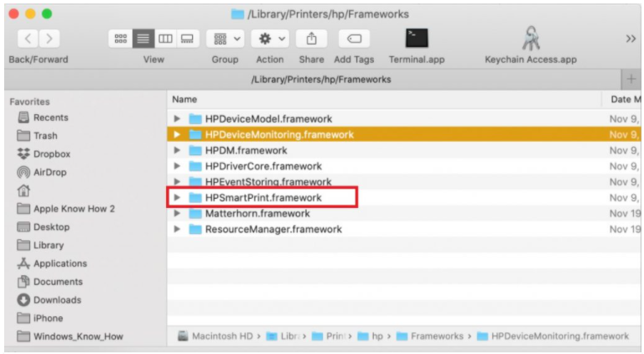The width and height of the screenshot is (644, 354).
Task: Open AirDrop in the sidebar
Action: point(50,172)
